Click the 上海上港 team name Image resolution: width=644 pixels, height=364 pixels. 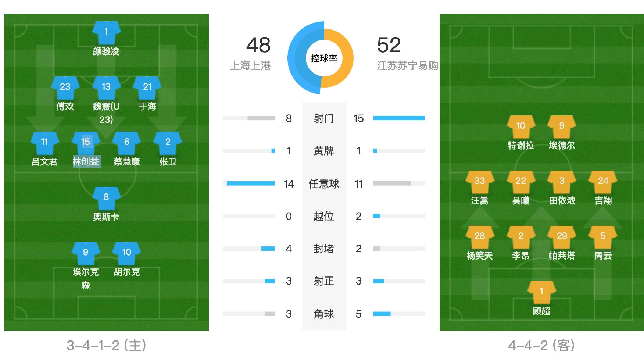[x=250, y=66]
